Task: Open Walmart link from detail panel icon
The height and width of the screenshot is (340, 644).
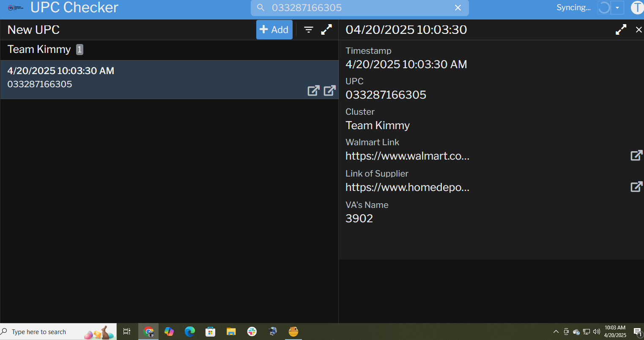Action: click(x=636, y=155)
